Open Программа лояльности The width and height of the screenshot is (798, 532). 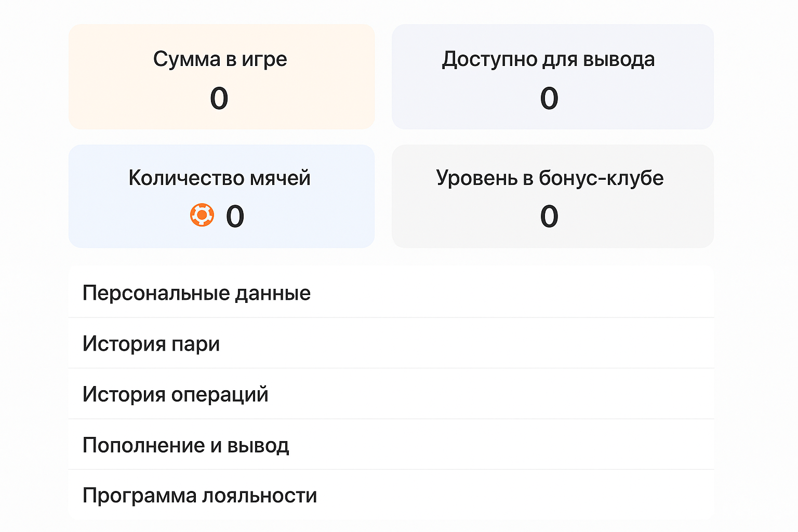199,496
